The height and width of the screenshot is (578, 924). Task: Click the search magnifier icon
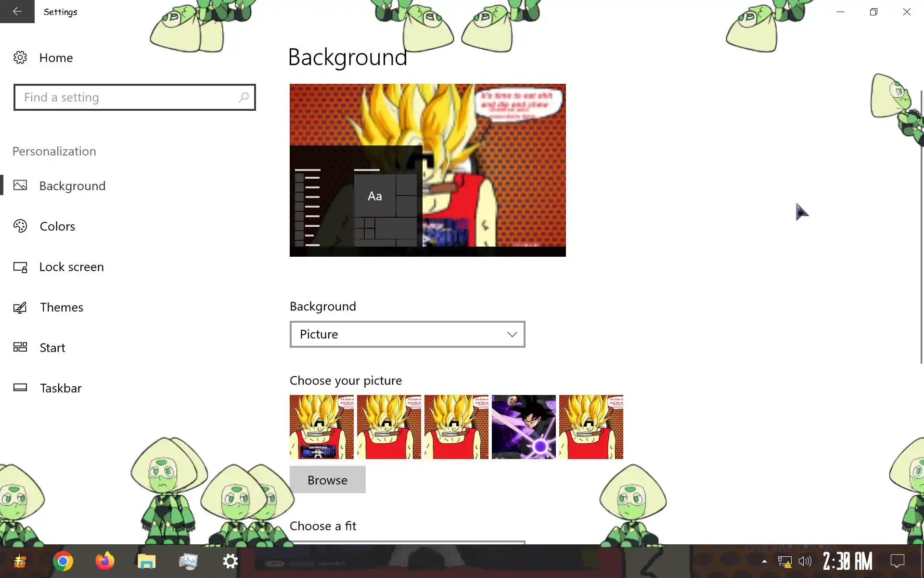(x=244, y=97)
